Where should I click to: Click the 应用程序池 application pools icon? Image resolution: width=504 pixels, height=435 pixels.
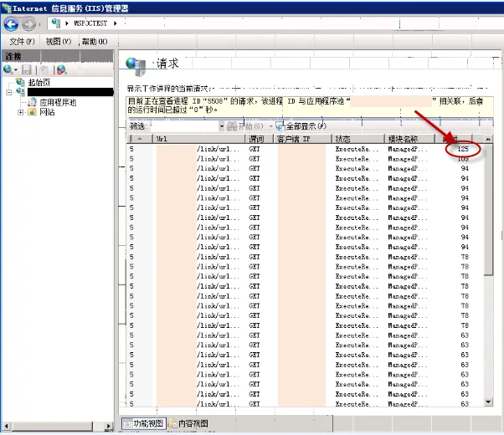click(x=32, y=103)
